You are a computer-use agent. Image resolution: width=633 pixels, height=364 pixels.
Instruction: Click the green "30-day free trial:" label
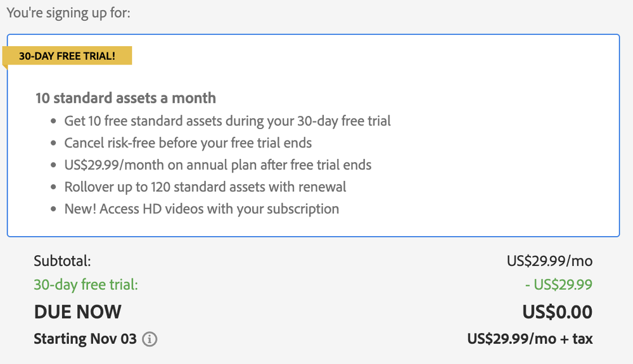(x=86, y=285)
